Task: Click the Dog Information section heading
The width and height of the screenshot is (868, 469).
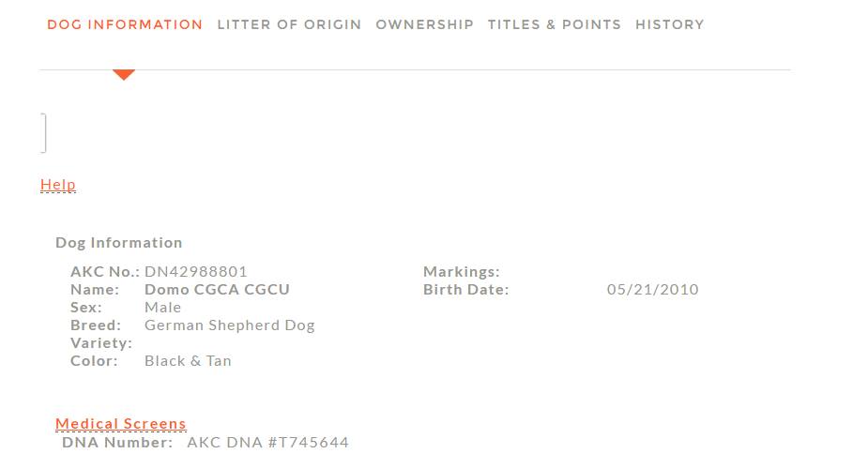Action: click(x=119, y=243)
